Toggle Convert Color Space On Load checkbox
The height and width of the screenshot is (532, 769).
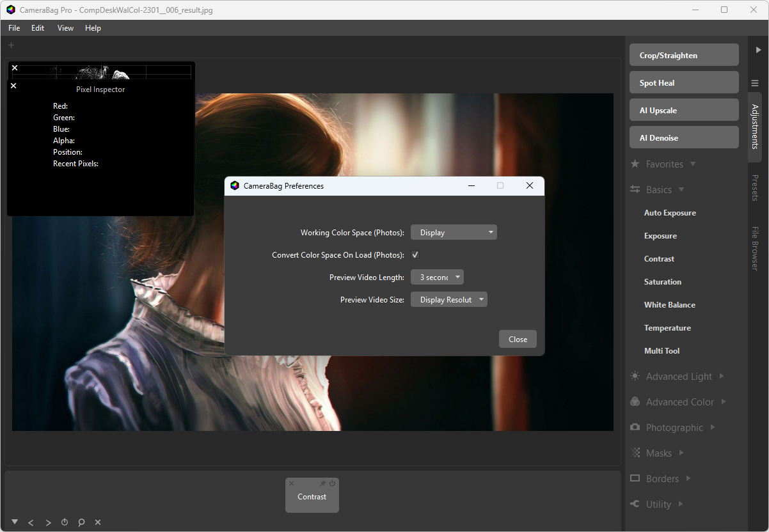click(x=415, y=254)
